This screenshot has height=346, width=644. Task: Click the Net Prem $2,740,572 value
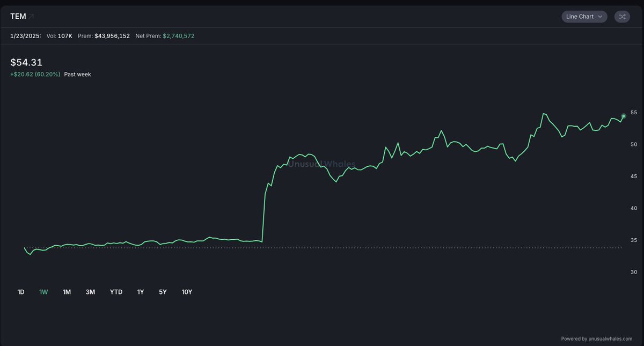165,36
